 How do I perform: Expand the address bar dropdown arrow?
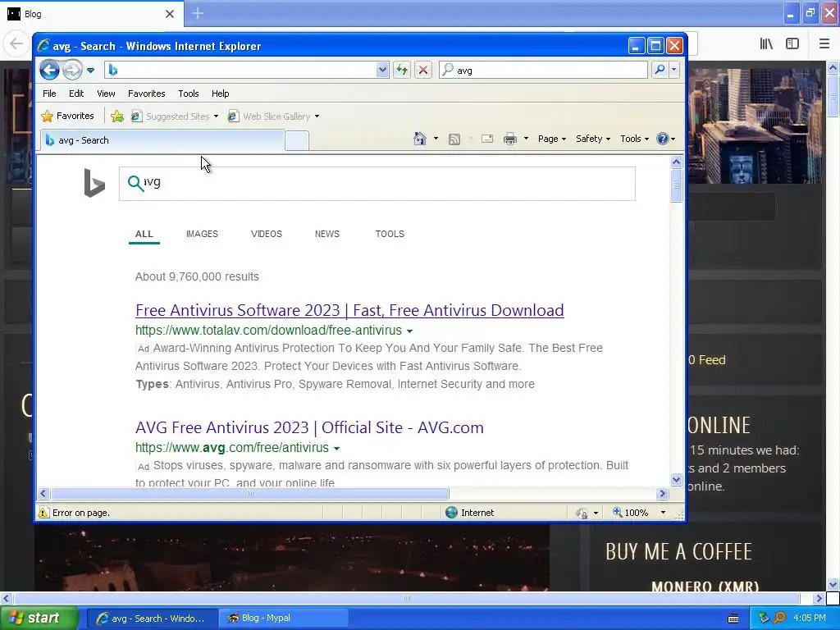click(x=382, y=70)
